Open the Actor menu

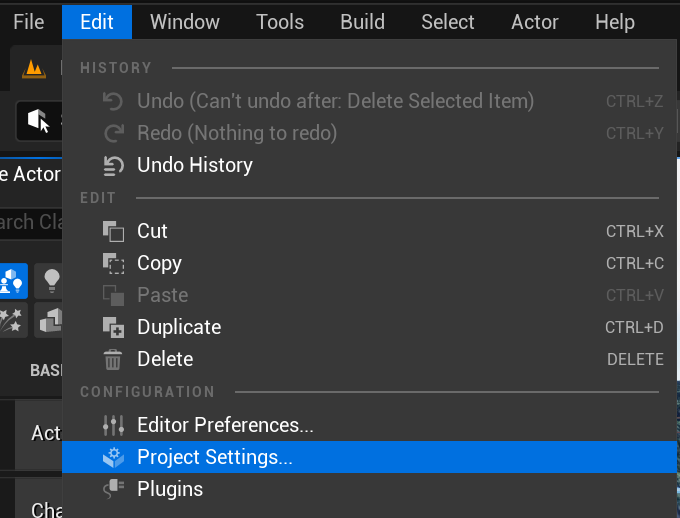click(535, 21)
